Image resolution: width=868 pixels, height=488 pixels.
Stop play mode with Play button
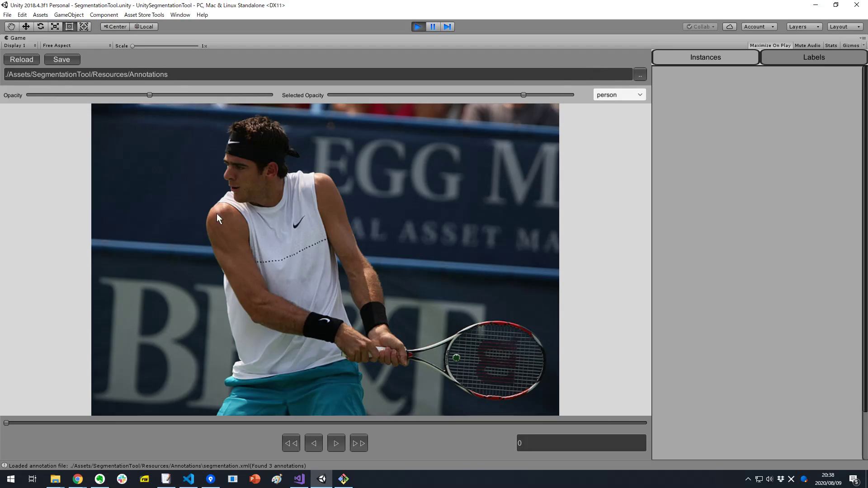tap(418, 27)
